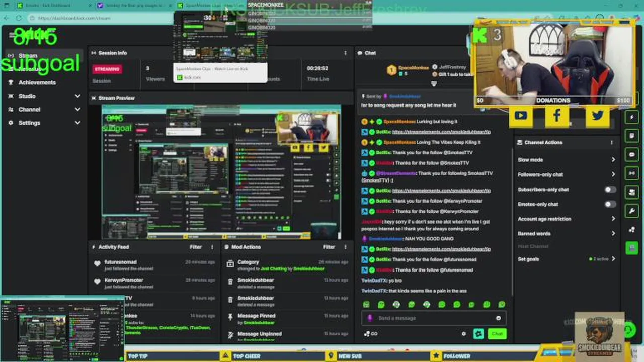
Task: Click the browser back arrow
Action: click(x=6, y=18)
